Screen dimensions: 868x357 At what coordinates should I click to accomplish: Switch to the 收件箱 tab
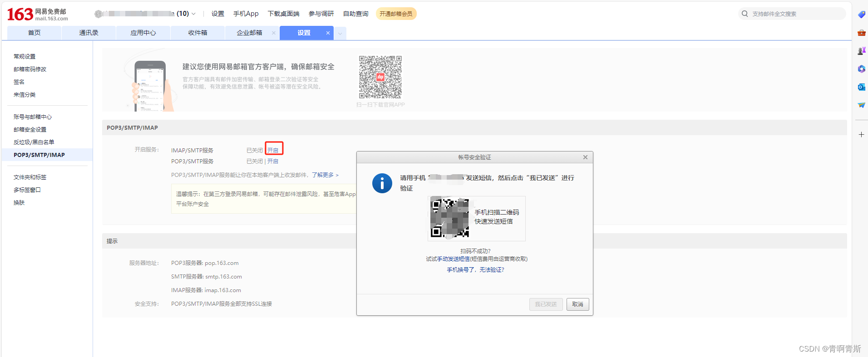(x=197, y=33)
